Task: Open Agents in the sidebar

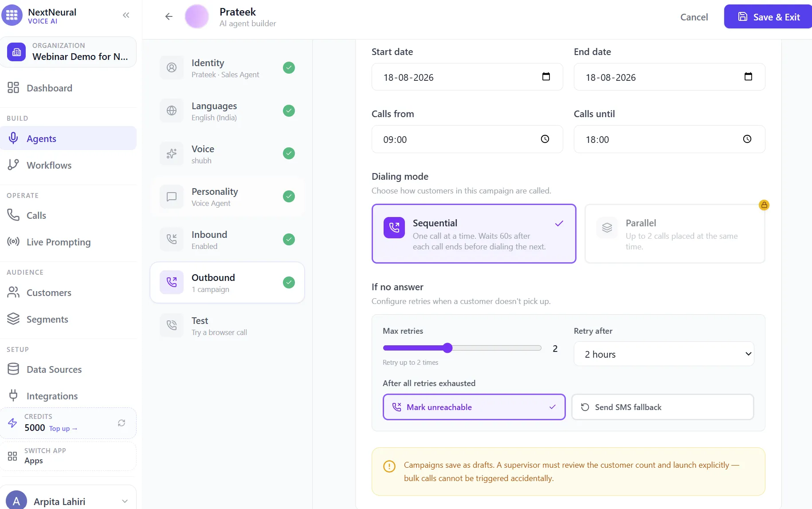Action: coord(69,138)
